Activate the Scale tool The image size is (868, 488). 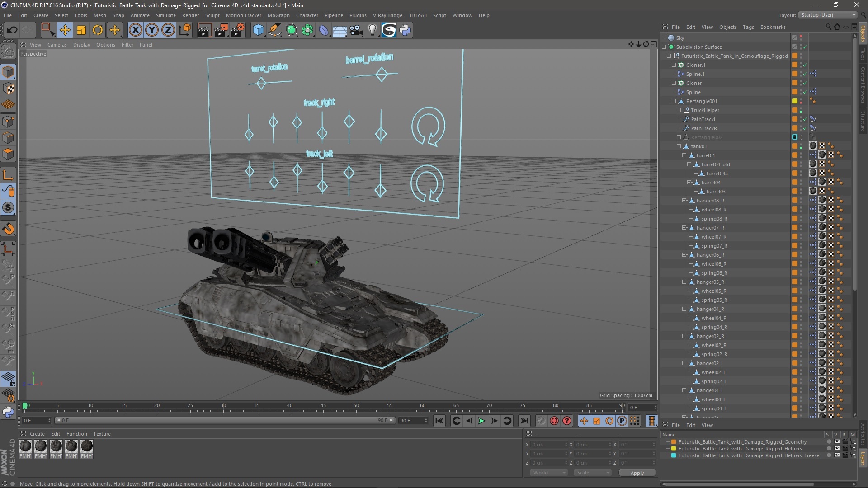[x=81, y=30]
